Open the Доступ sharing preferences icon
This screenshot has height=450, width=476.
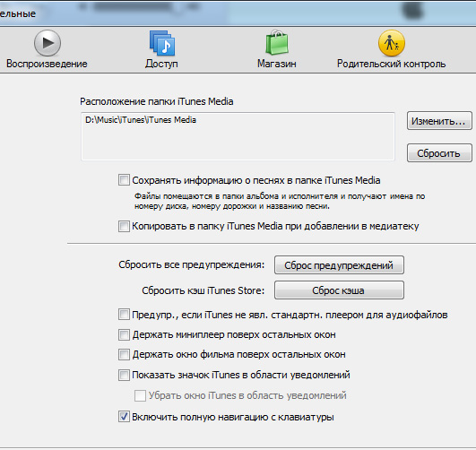coord(162,43)
